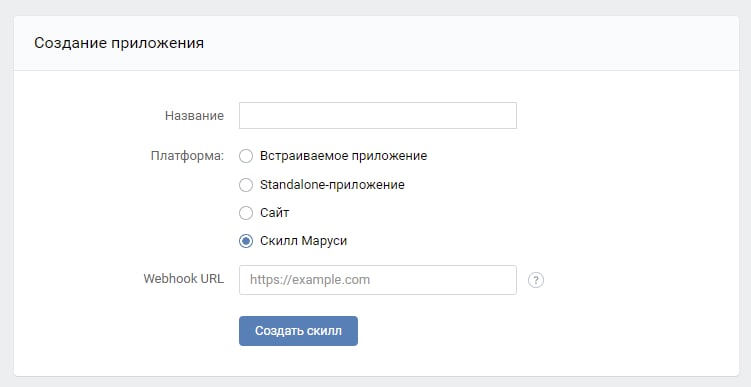
Task: Click the Создание приложения header title
Action: click(x=119, y=43)
